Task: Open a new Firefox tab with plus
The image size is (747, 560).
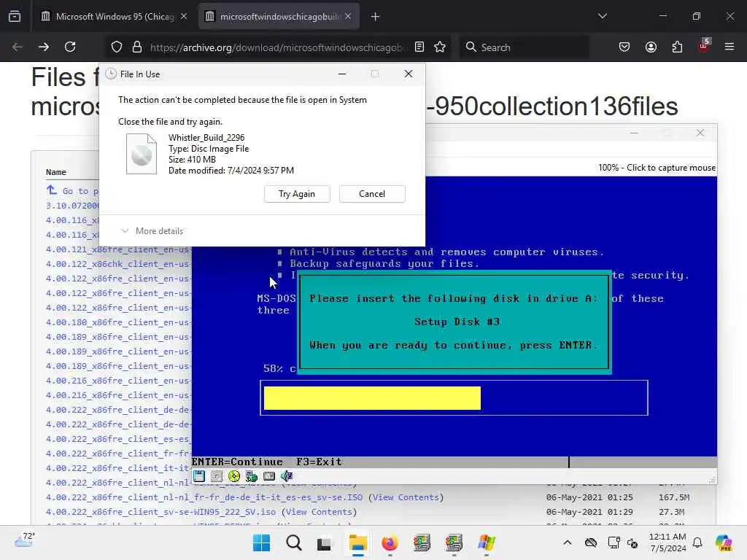Action: click(x=376, y=17)
